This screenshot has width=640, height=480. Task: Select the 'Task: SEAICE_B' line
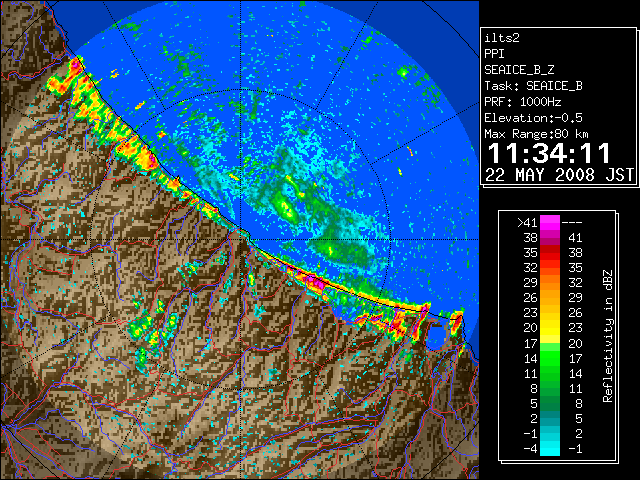tap(533, 86)
